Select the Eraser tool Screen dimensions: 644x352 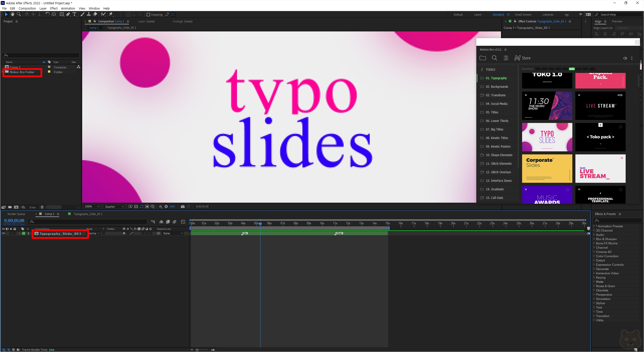[x=95, y=14]
